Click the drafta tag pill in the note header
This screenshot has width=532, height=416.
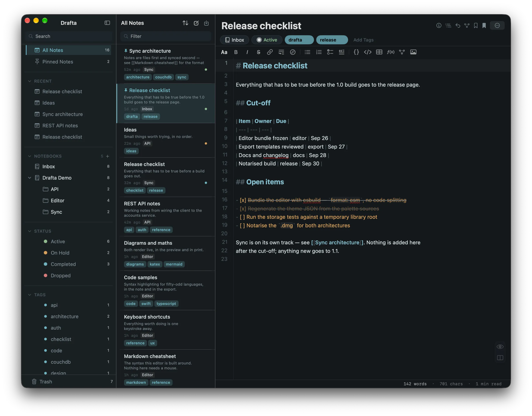pyautogui.click(x=299, y=40)
